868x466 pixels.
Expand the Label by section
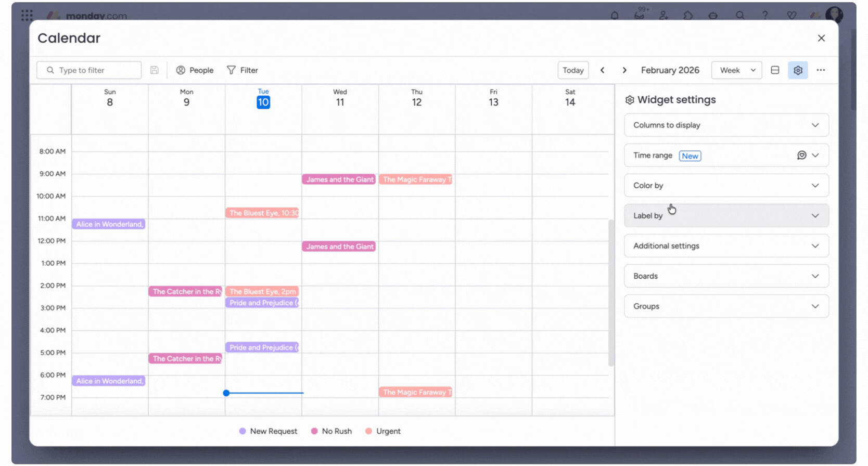[x=726, y=216]
